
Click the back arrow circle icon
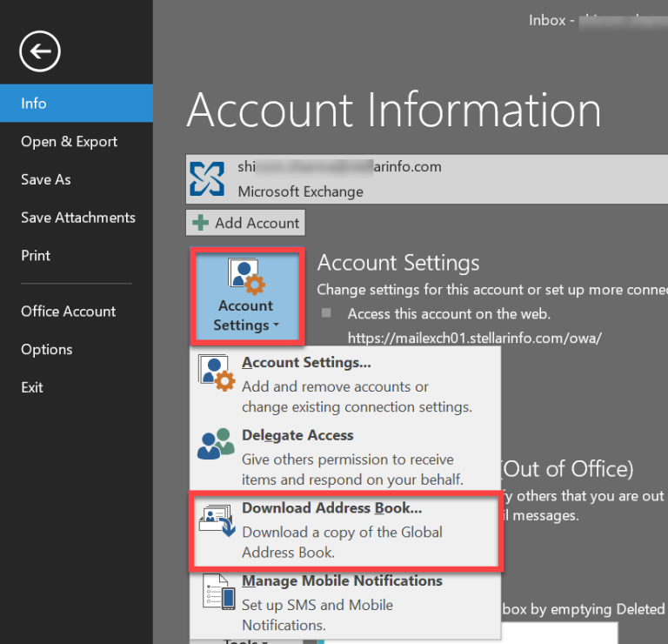coord(40,51)
